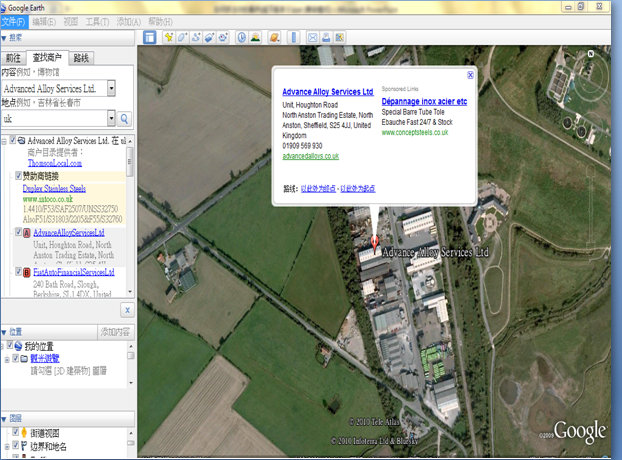Open the planet switcher toolbar icon

(275, 37)
